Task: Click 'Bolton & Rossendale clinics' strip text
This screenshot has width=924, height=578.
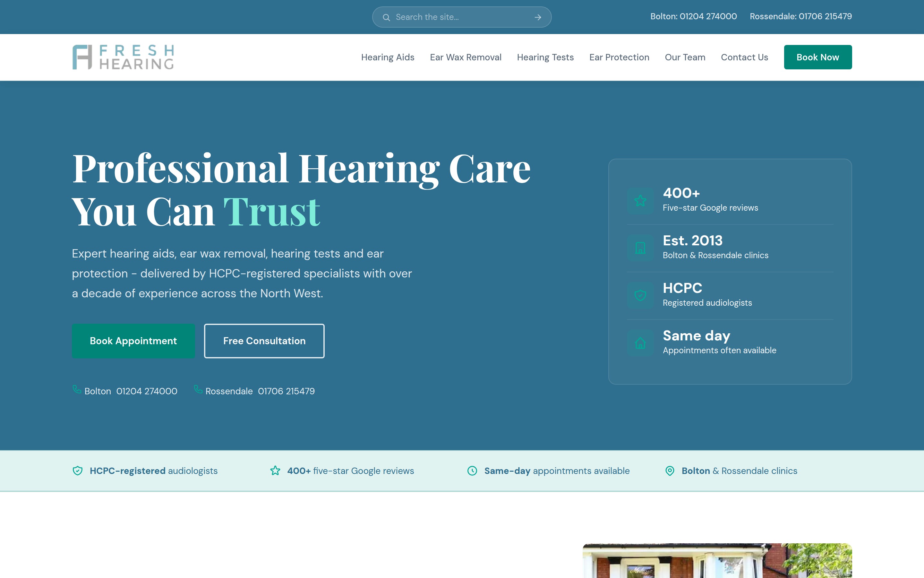Action: pos(739,470)
